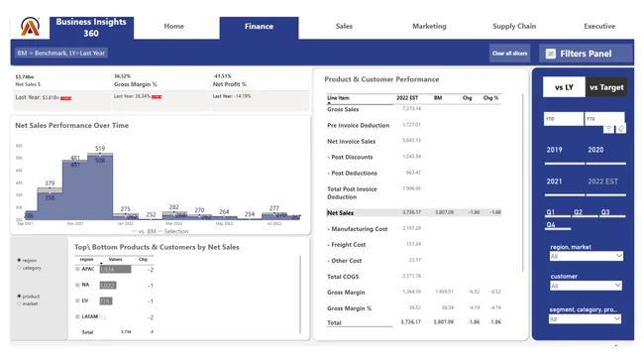
Task: Open the Supply Chain tab
Action: point(514,26)
